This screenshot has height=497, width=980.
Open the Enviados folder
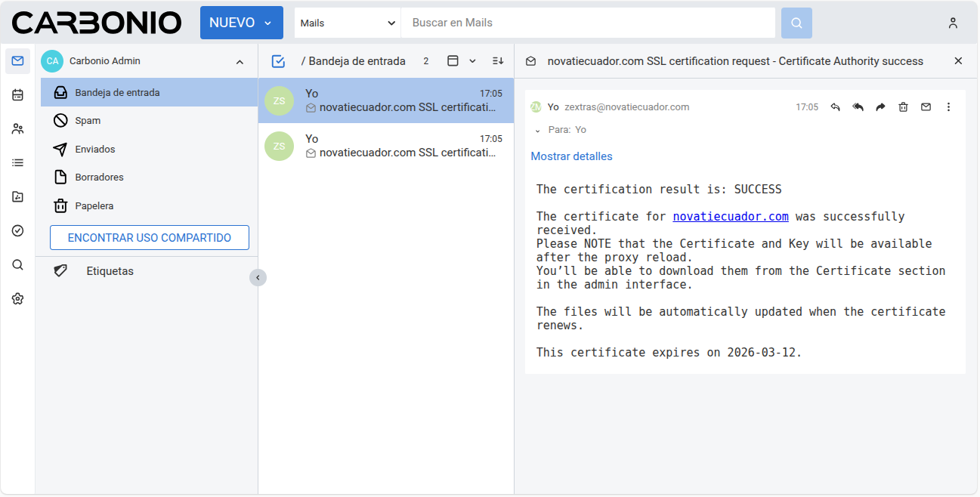94,150
